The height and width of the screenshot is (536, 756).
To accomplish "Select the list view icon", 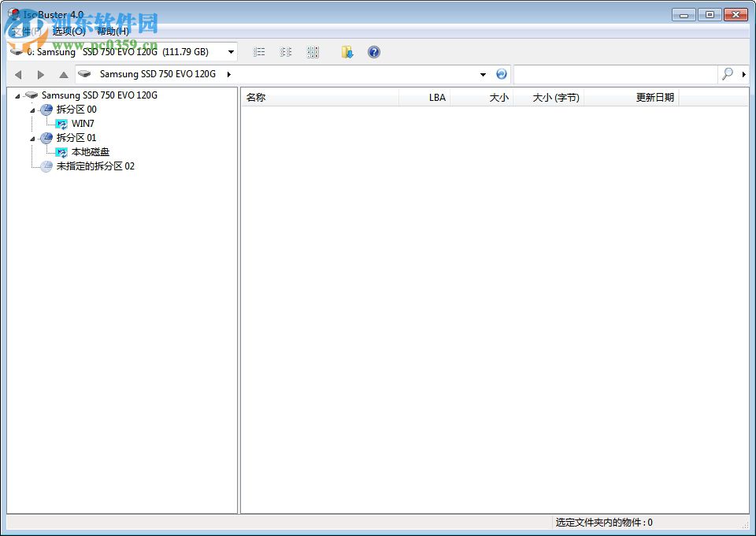I will 260,51.
